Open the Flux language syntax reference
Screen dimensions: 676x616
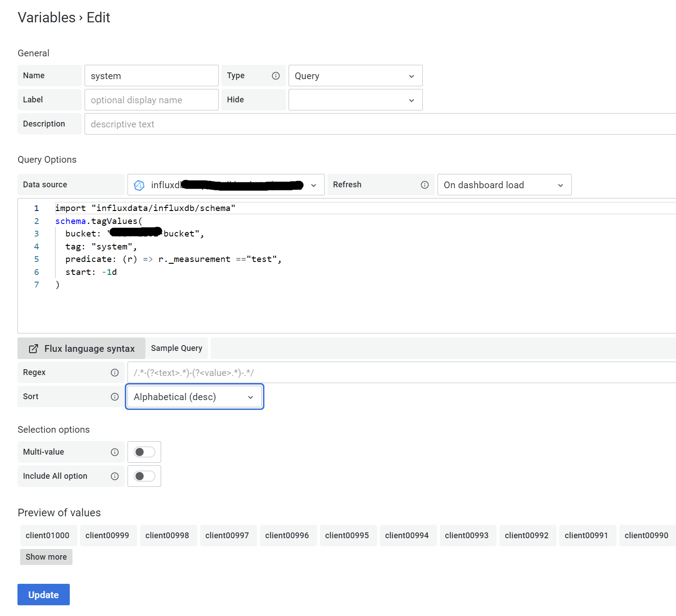pyautogui.click(x=89, y=348)
